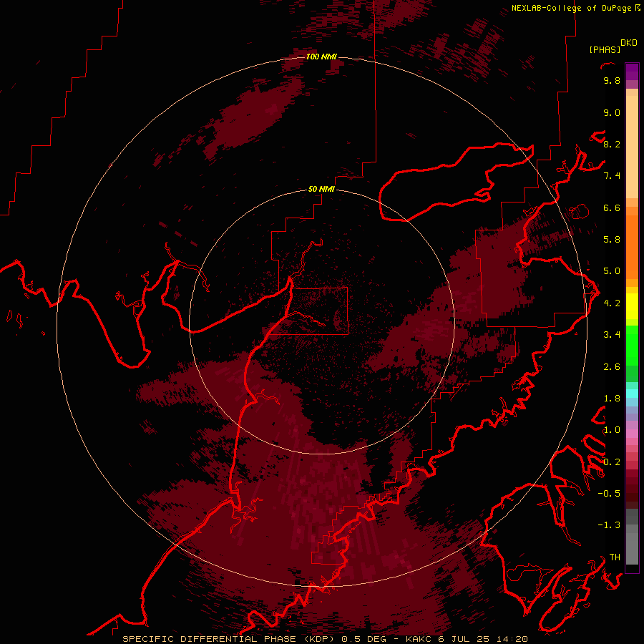Image resolution: width=644 pixels, height=644 pixels.
Task: Click the 6.6 scale value
Action: tap(612, 208)
